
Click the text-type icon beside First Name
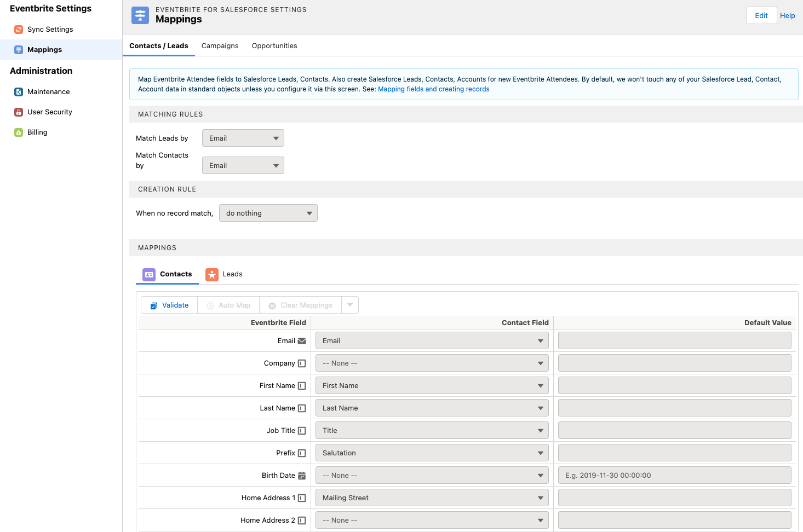coord(302,386)
